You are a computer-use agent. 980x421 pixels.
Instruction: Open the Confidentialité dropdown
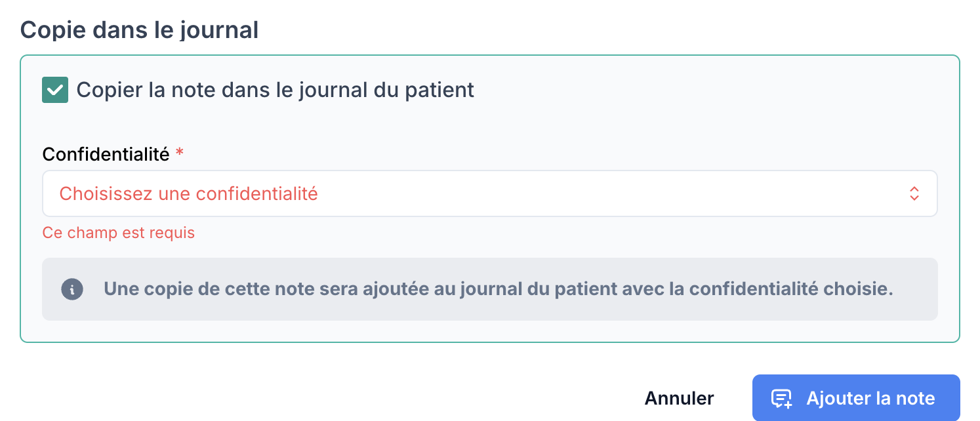[x=489, y=193]
